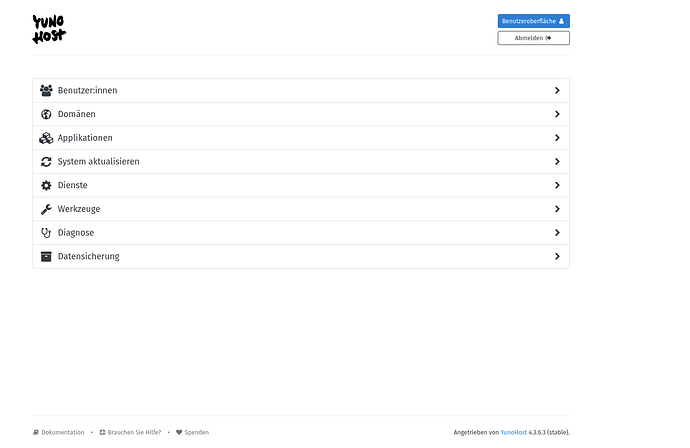This screenshot has height=448, width=690.
Task: Click the cubes icon beside Applikationen
Action: coord(46,138)
